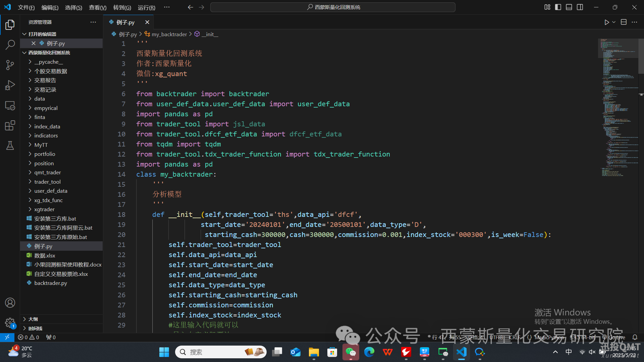Run the Python file with play button
Image resolution: width=644 pixels, height=362 pixels.
[x=606, y=22]
